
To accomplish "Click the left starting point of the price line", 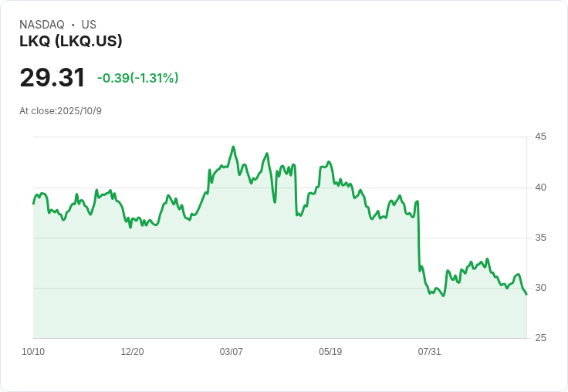I will pos(33,203).
